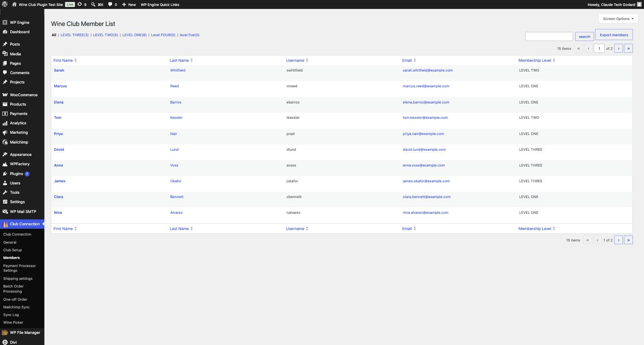Click the WordPress logo icon
Image resolution: width=644 pixels, height=345 pixels.
tap(5, 4)
